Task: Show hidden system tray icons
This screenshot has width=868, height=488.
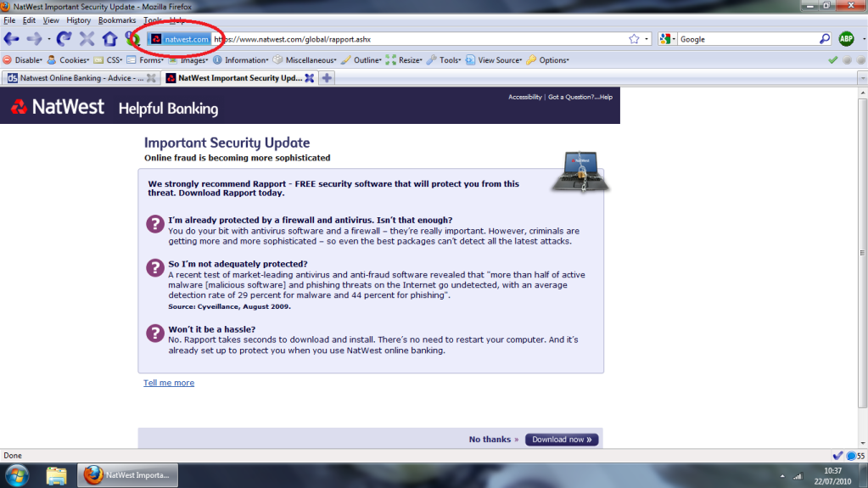Action: point(782,476)
